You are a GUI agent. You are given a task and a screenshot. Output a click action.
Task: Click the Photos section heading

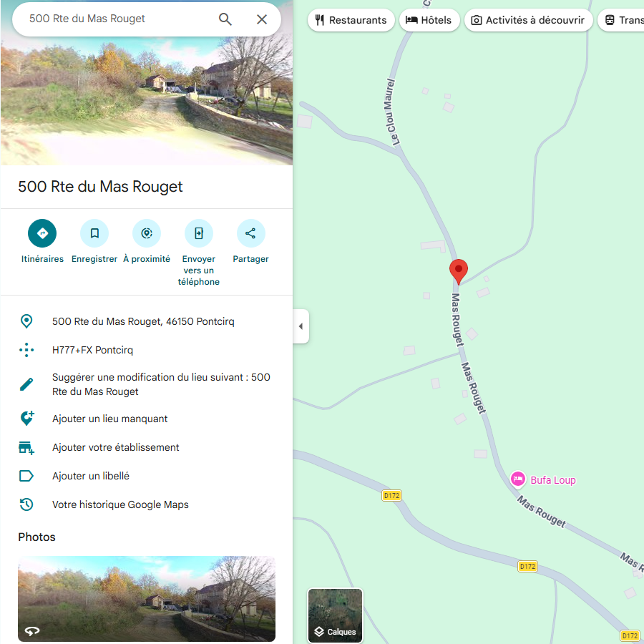click(x=36, y=537)
